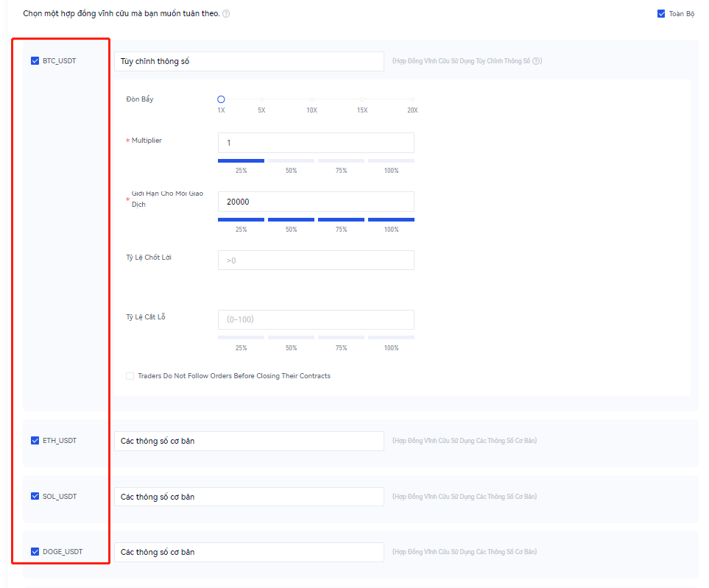
Task: Toggle the DOGE_USDT contract checkbox
Action: [x=35, y=551]
